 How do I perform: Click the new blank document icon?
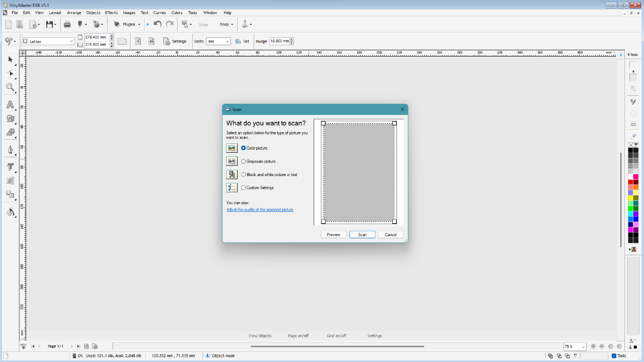pos(8,24)
